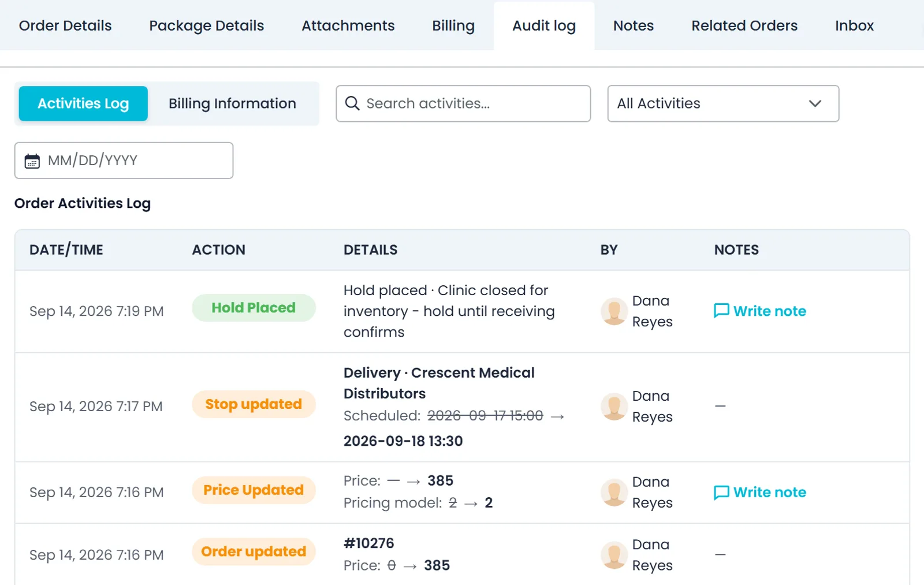Open the calendar icon in date field
924x585 pixels.
point(32,161)
